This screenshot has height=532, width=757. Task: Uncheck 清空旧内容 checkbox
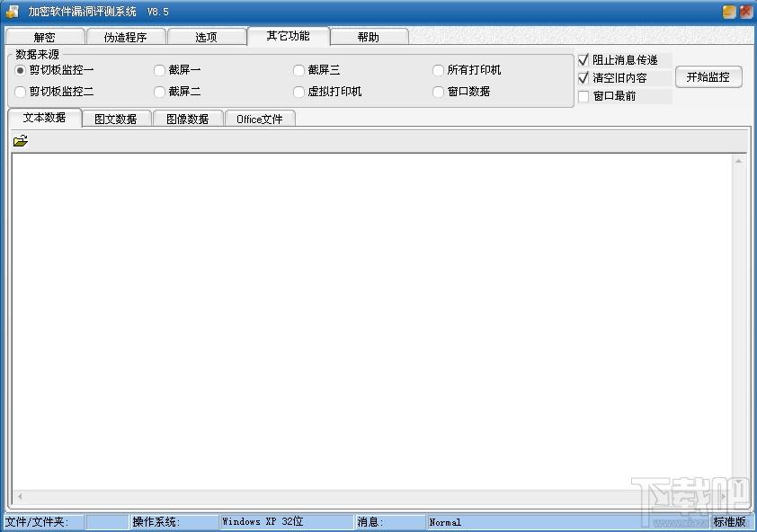point(583,78)
